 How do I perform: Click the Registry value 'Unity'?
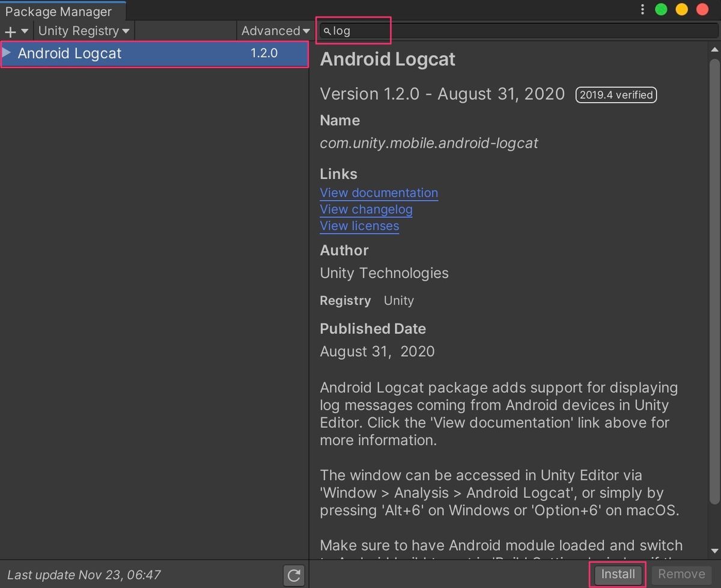point(399,300)
